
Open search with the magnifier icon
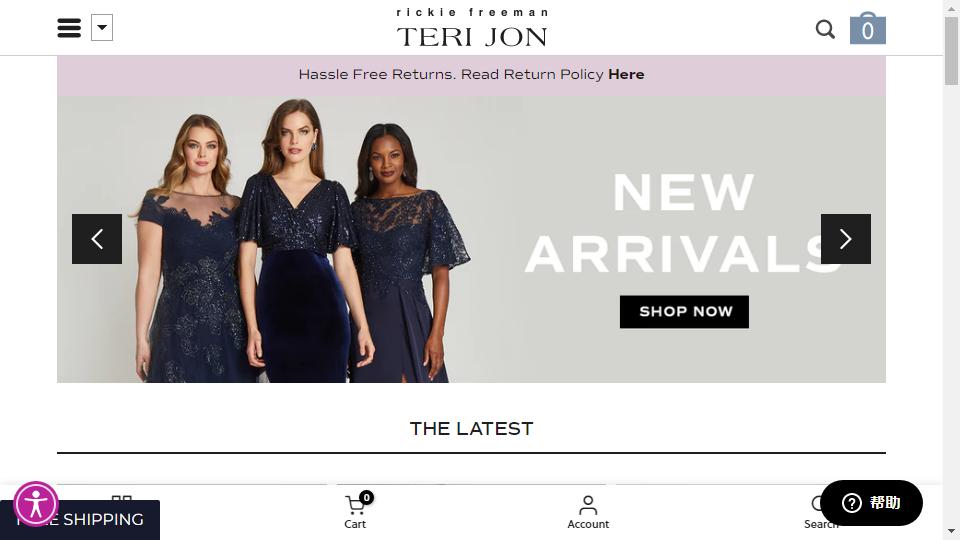click(825, 29)
